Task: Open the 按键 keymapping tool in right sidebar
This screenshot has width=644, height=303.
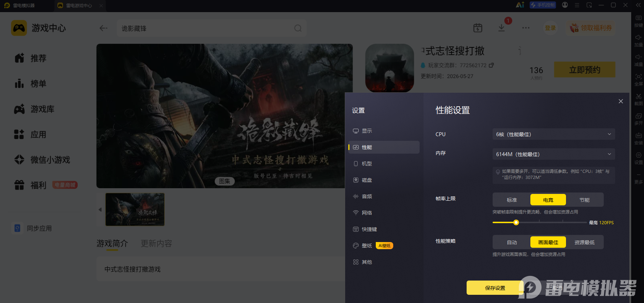Action: tap(638, 21)
